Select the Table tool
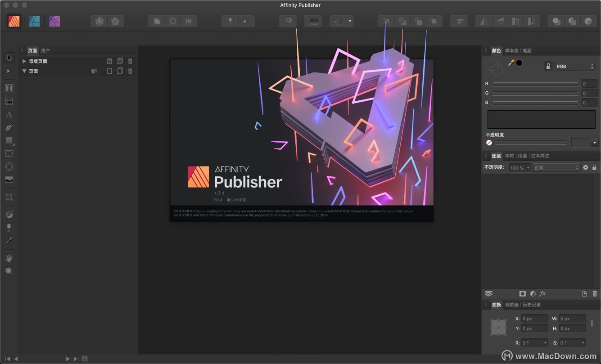This screenshot has width=601, height=364. (9, 101)
